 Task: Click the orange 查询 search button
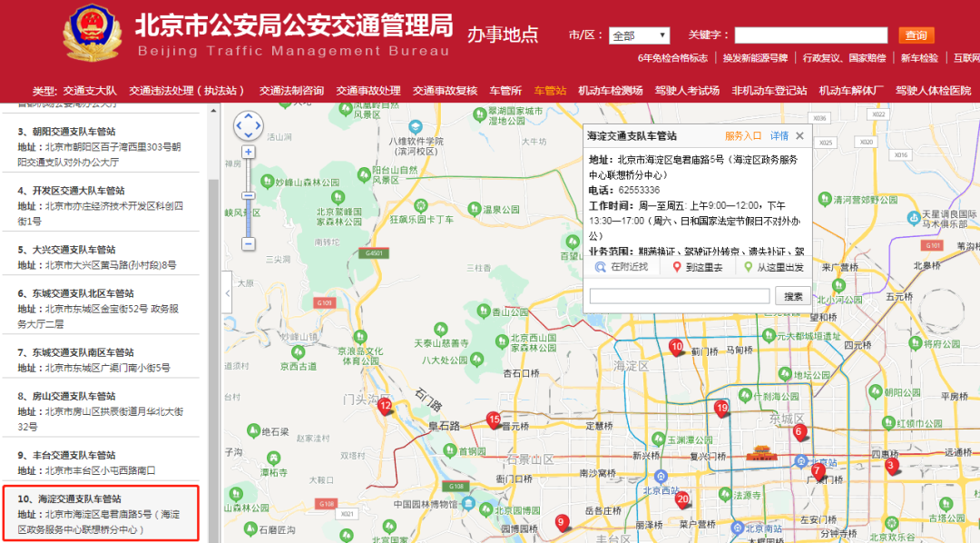(x=916, y=35)
